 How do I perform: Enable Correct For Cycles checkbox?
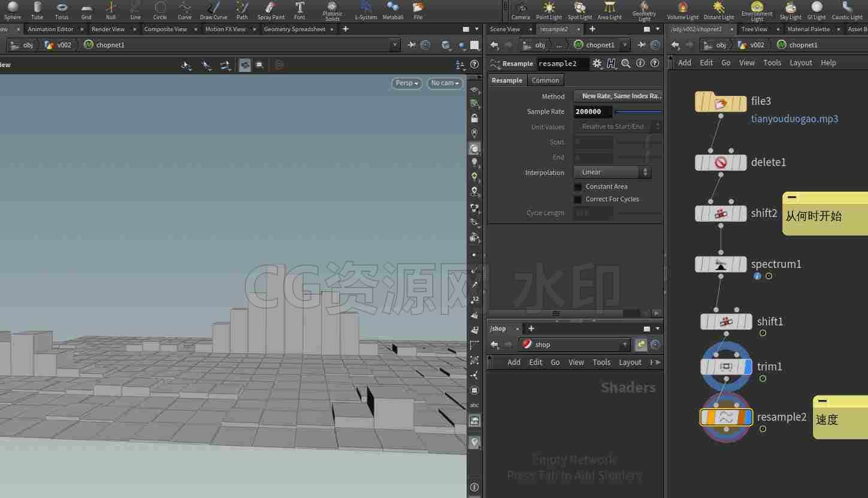click(x=578, y=200)
